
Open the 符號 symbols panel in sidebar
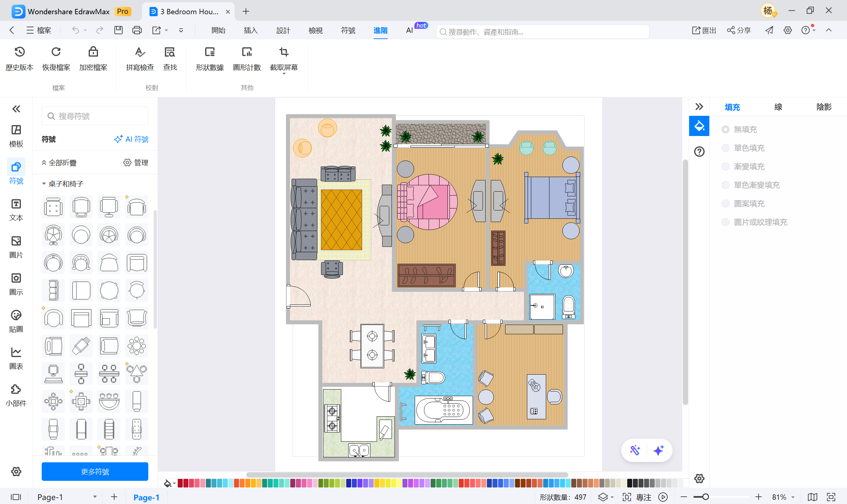click(x=16, y=172)
